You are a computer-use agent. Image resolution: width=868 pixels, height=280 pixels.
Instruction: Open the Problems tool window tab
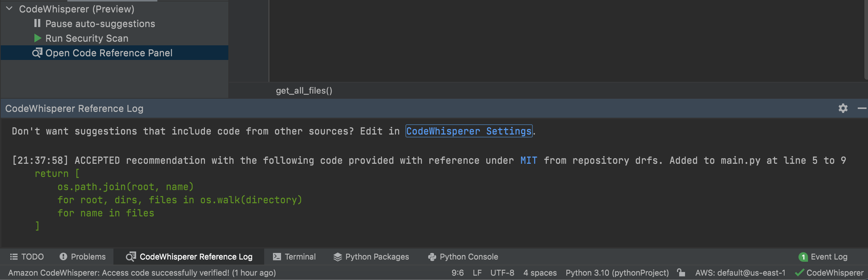tap(83, 257)
